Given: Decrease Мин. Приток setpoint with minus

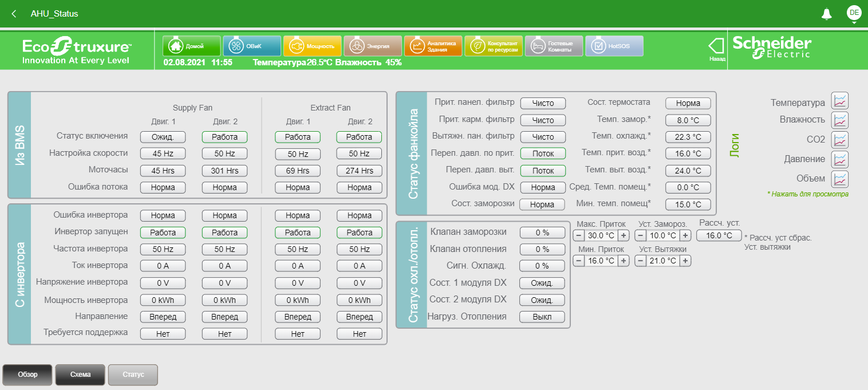Looking at the screenshot, I should [x=578, y=261].
